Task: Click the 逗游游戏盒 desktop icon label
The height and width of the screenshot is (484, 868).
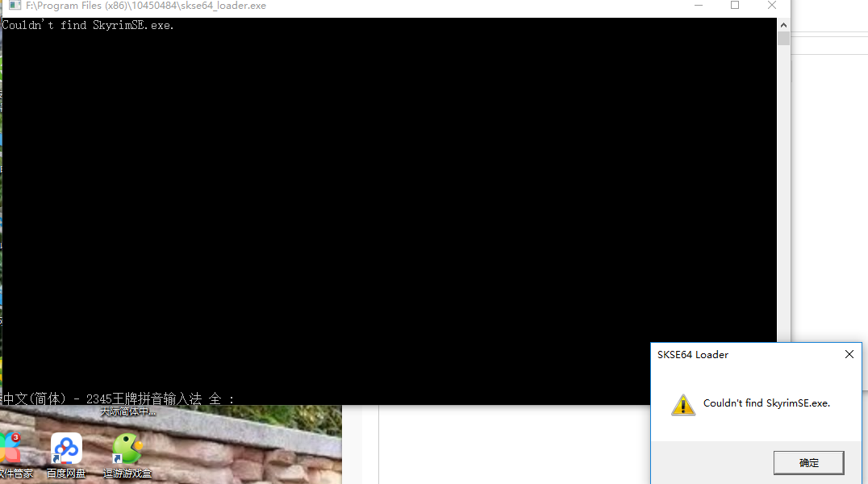Action: point(127,474)
